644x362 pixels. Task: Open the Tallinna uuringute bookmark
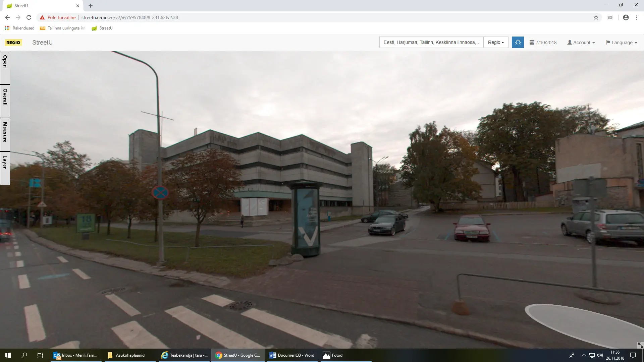click(x=63, y=28)
